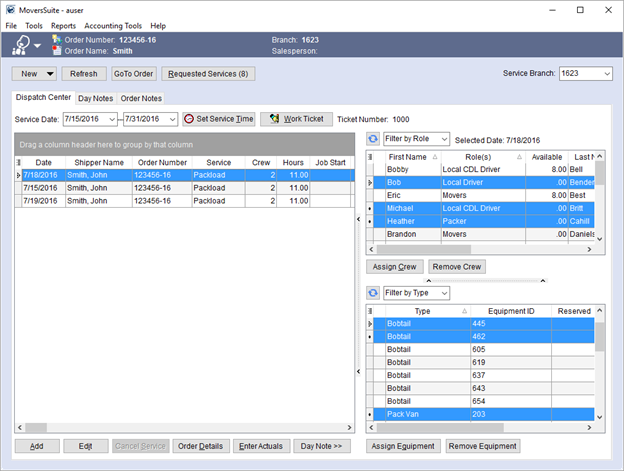This screenshot has width=624, height=471.
Task: Sort the grid by Shipper Name column
Action: pyautogui.click(x=100, y=162)
